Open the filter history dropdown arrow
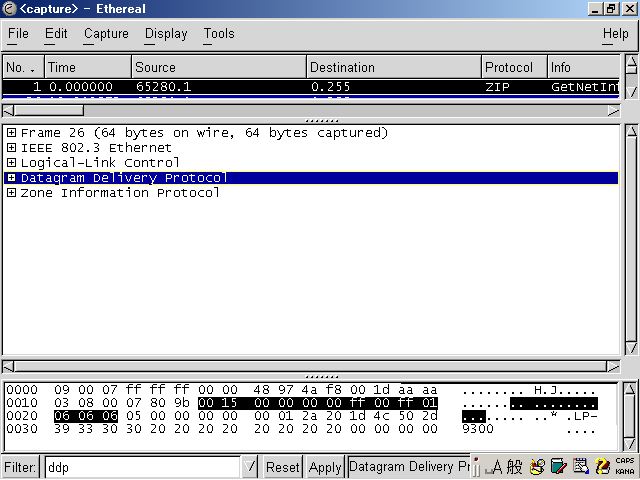This screenshot has height=480, width=640. pyautogui.click(x=250, y=467)
